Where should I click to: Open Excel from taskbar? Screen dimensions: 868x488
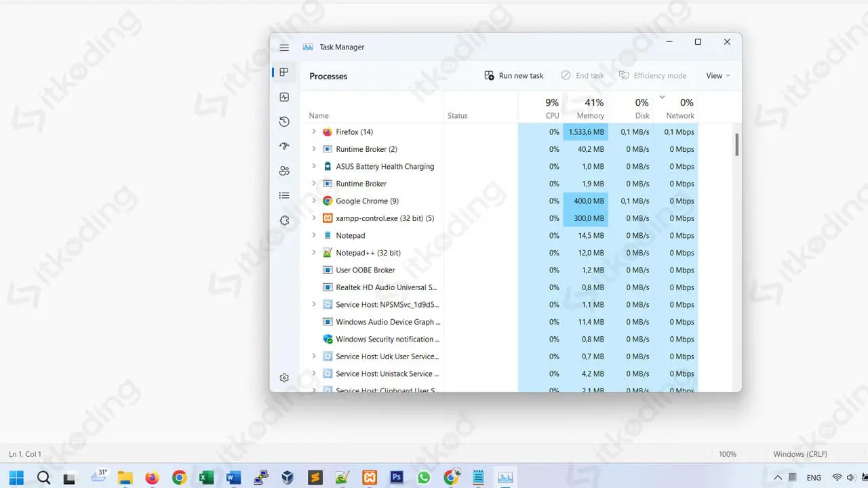pos(206,478)
